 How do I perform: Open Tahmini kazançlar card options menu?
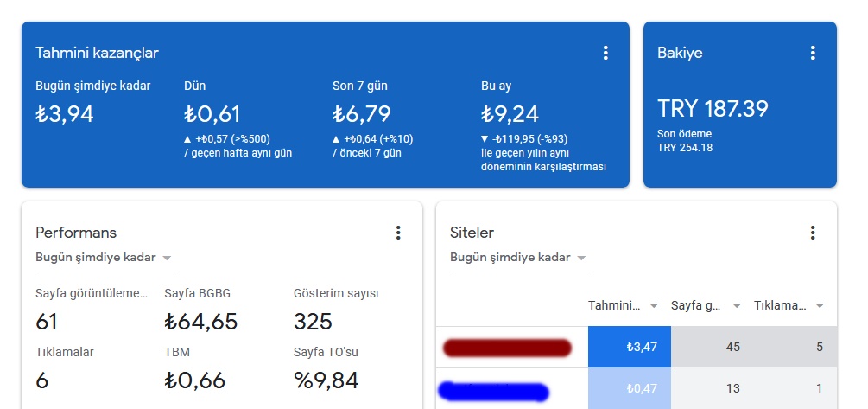pos(605,53)
